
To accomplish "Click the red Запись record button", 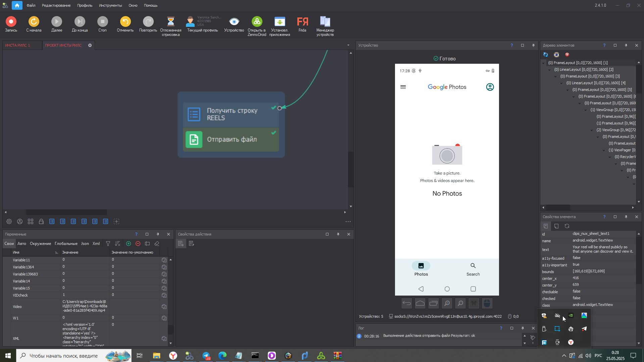I will tap(11, 22).
